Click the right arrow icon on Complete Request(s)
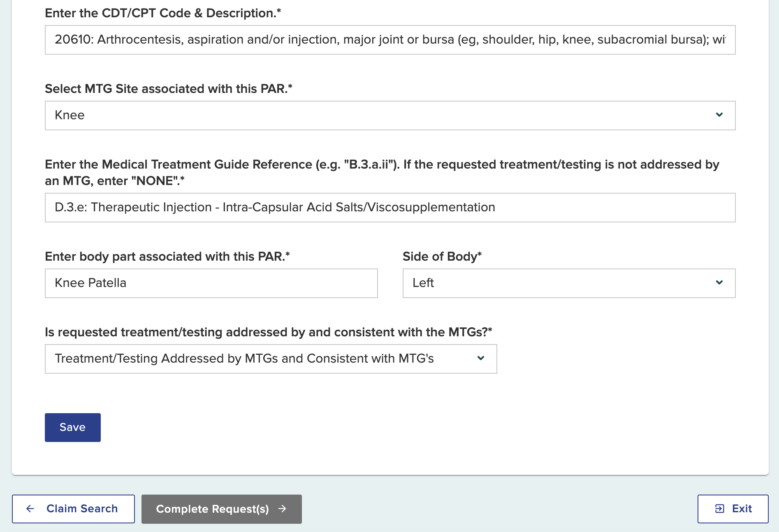 click(282, 509)
